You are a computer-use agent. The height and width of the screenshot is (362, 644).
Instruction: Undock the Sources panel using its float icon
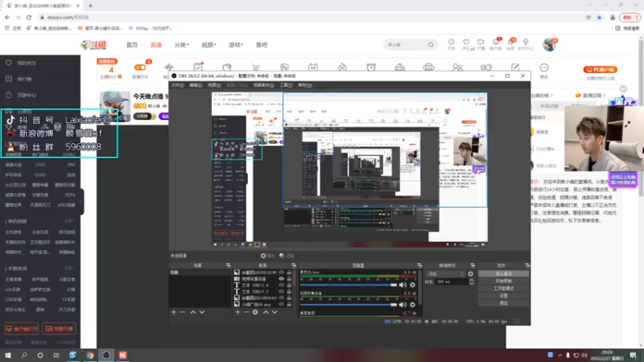pyautogui.click(x=293, y=265)
